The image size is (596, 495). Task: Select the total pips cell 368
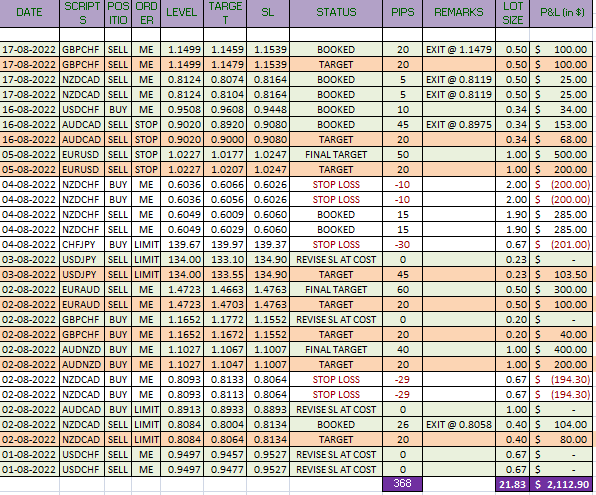[x=403, y=484]
